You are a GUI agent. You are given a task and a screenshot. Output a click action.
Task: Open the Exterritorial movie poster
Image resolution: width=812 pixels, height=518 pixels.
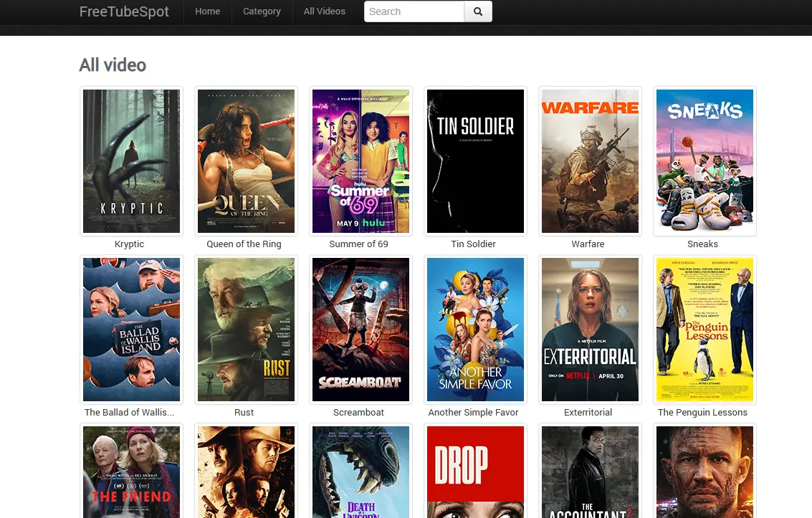point(591,330)
